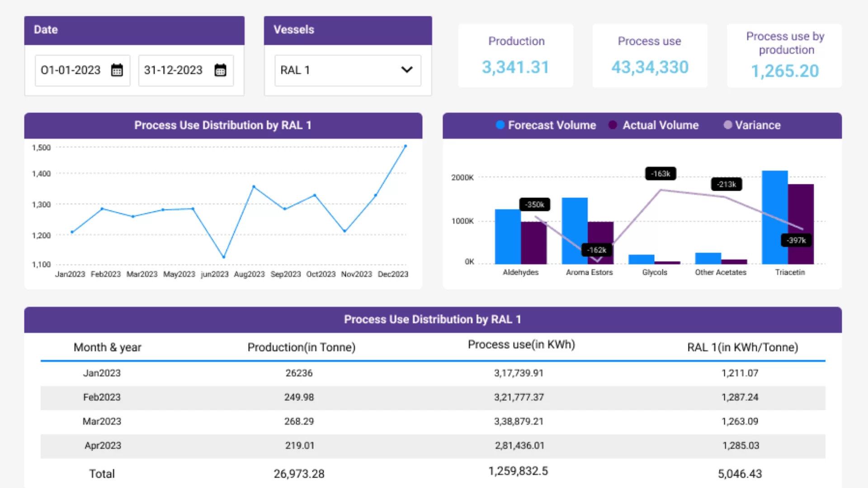Click the Aldehydes actual volume purple bar
Image resolution: width=868 pixels, height=488 pixels.
coord(534,243)
